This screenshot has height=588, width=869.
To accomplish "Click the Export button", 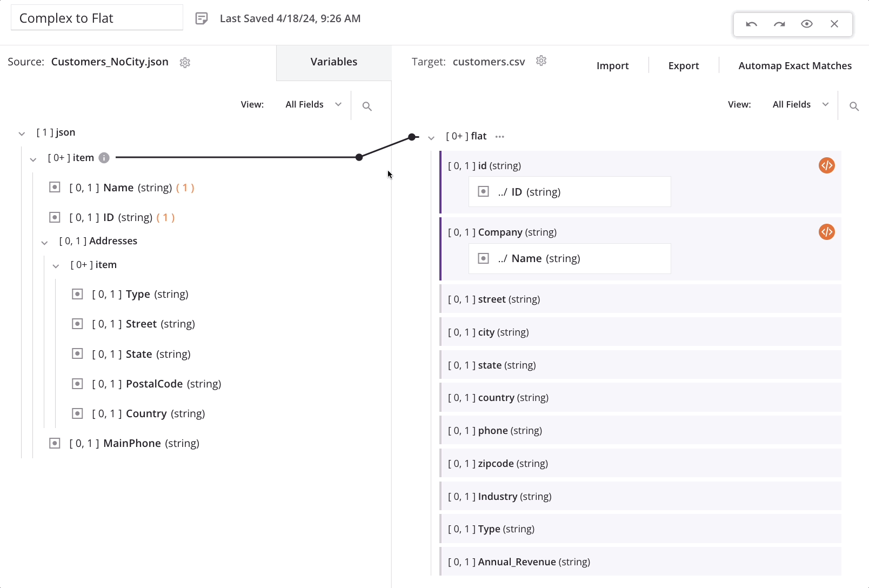I will click(683, 65).
